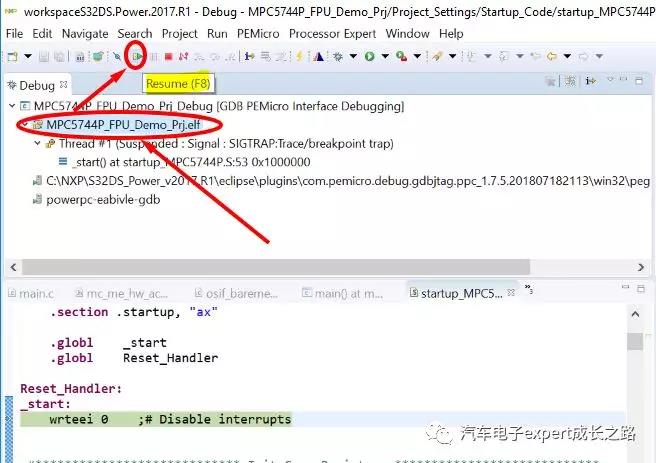
Task: Click the Resume (F8) debug button
Action: coord(138,56)
